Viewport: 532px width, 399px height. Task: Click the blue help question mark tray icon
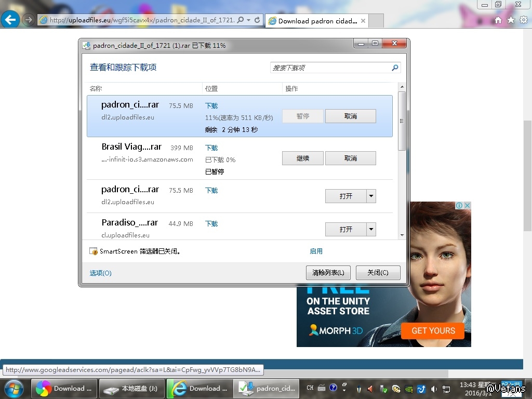click(333, 388)
